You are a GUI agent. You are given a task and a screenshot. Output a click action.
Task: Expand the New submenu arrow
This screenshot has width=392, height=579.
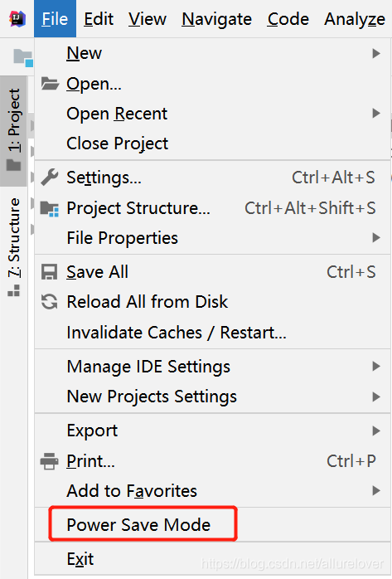(x=376, y=53)
